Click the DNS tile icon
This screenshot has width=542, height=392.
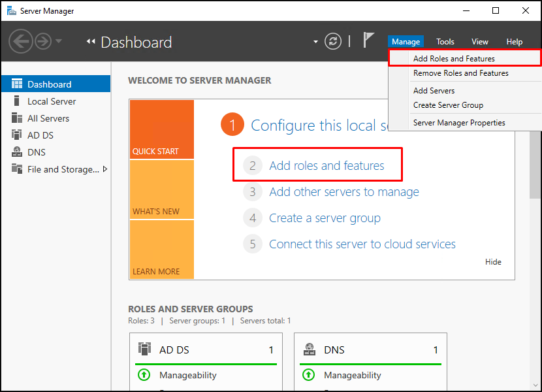click(310, 349)
